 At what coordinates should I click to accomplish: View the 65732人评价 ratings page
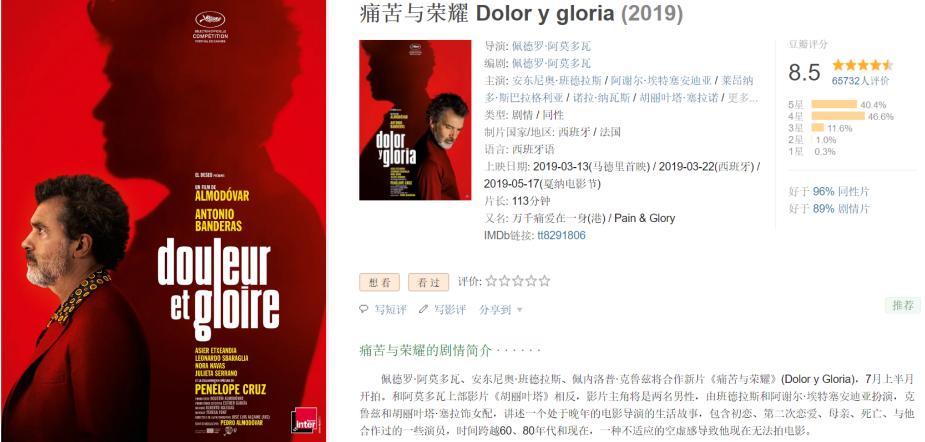pos(860,81)
